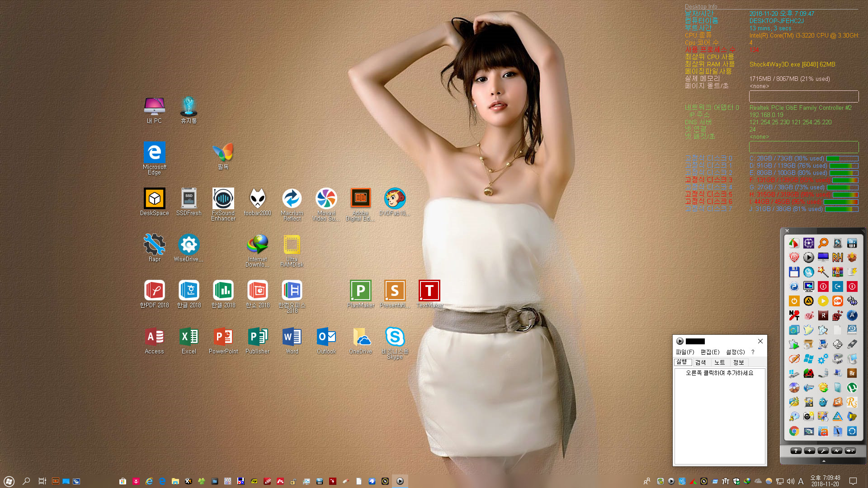Open TextMaker desktop icon

click(429, 294)
